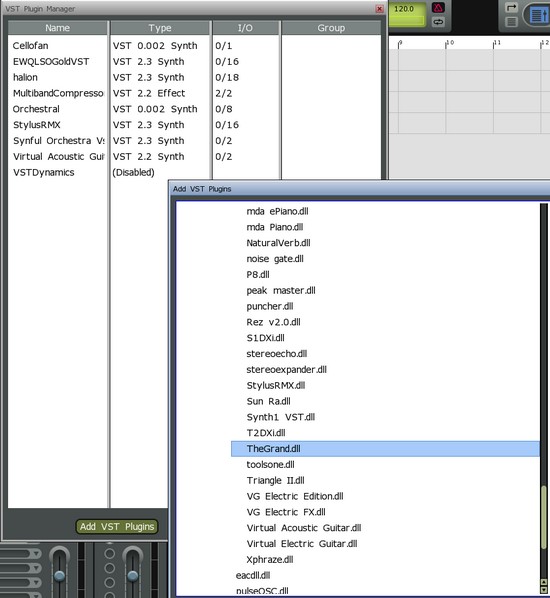Toggle the loop button under the metronome
The image size is (550, 598).
(438, 22)
